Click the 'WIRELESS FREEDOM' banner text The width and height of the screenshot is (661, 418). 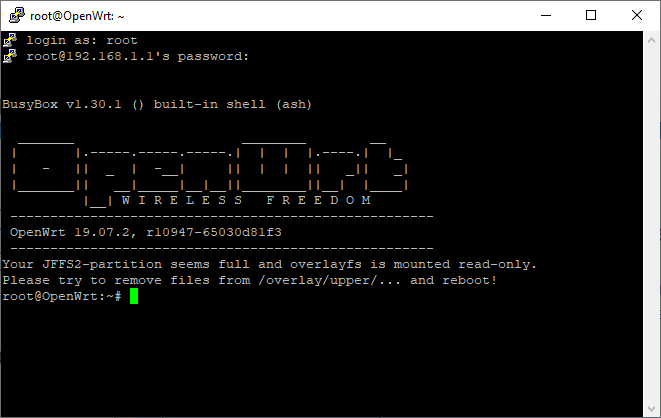246,200
